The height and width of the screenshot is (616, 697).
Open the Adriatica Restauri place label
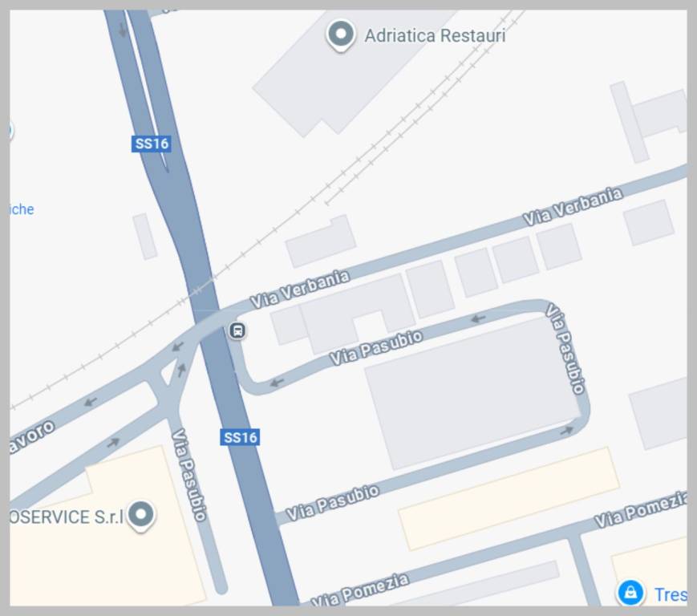(435, 35)
